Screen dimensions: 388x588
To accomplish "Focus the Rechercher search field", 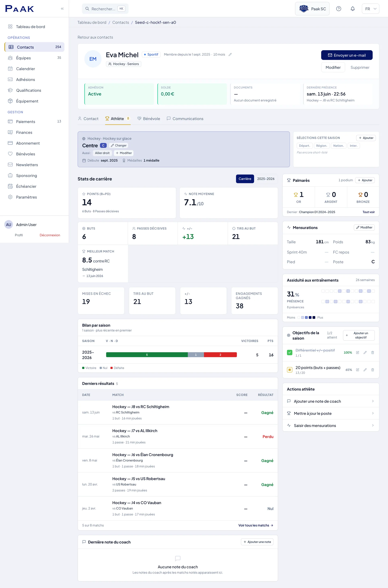I will click(x=105, y=9).
